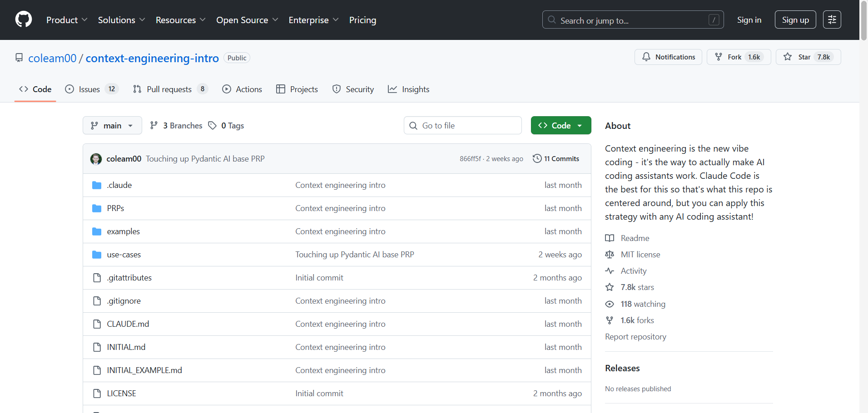Open the 'Touching up Pydantic AI base PRP' commit message in header
Viewport: 868px width, 413px height.
tap(205, 159)
